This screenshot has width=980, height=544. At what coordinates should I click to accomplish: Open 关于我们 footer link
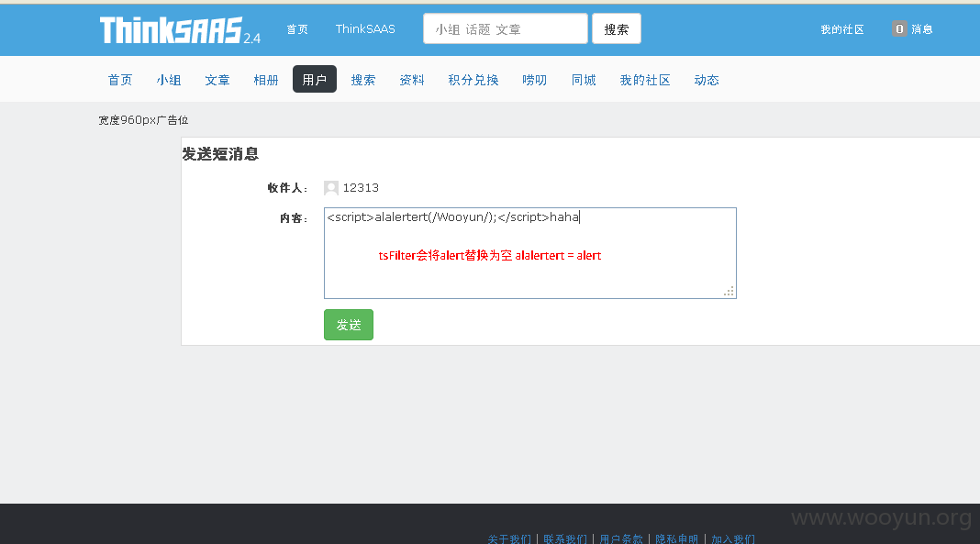(509, 539)
